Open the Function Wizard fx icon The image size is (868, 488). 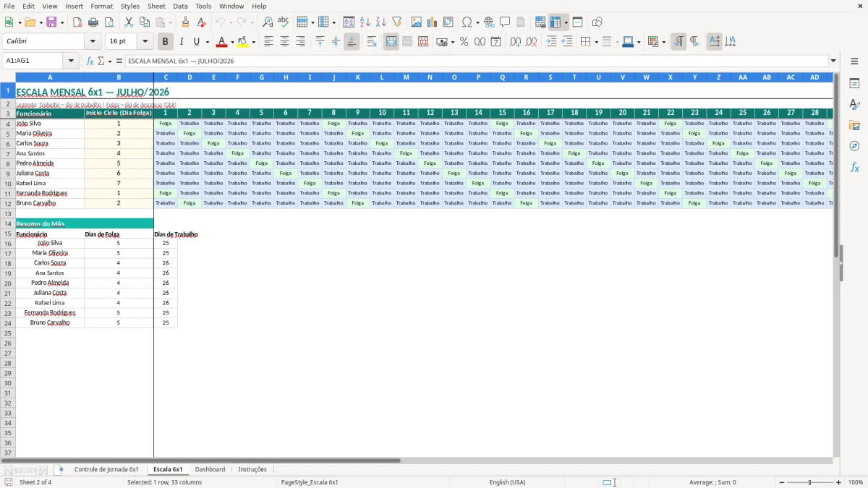point(90,61)
